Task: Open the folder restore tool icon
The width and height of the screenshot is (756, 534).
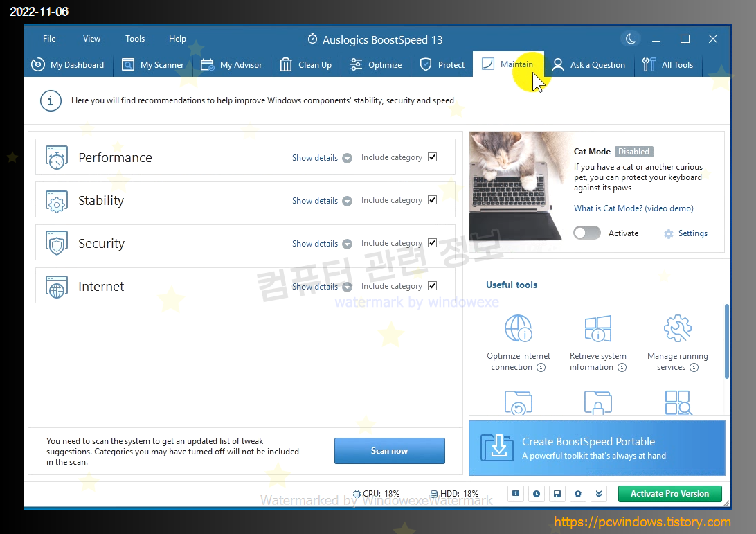Action: pos(519,402)
